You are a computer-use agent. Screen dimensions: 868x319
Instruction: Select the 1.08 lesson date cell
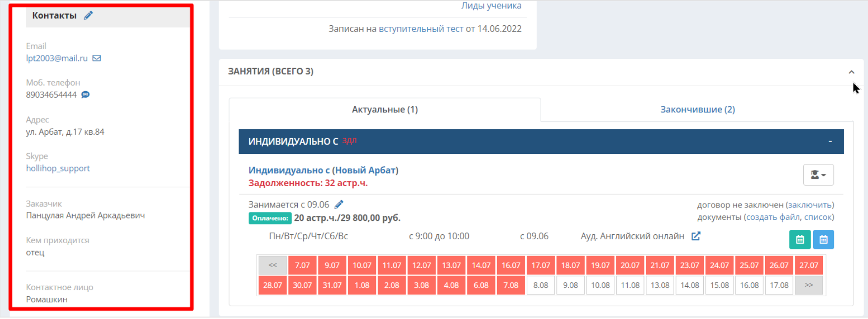click(x=362, y=285)
